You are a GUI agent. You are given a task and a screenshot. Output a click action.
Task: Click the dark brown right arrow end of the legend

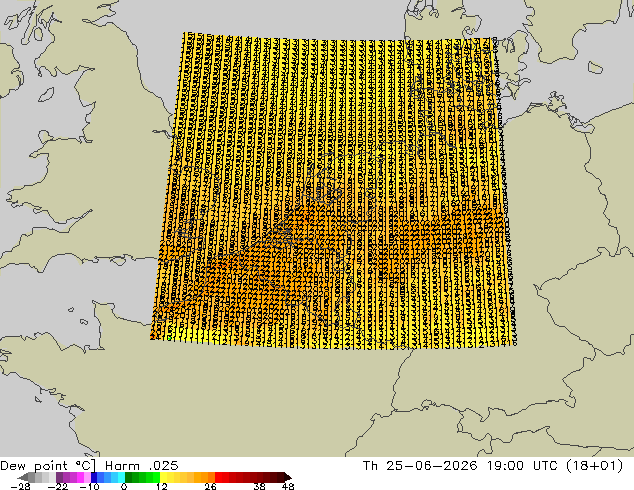click(x=287, y=477)
